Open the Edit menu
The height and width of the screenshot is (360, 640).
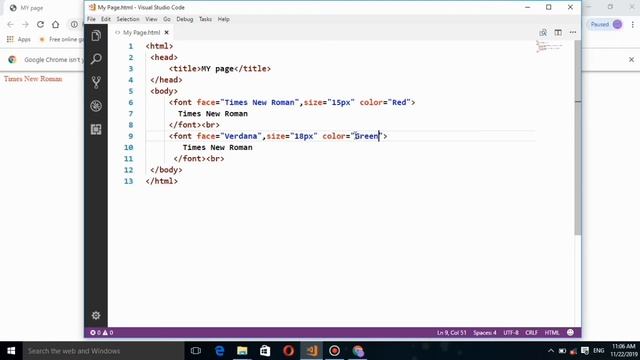click(106, 19)
